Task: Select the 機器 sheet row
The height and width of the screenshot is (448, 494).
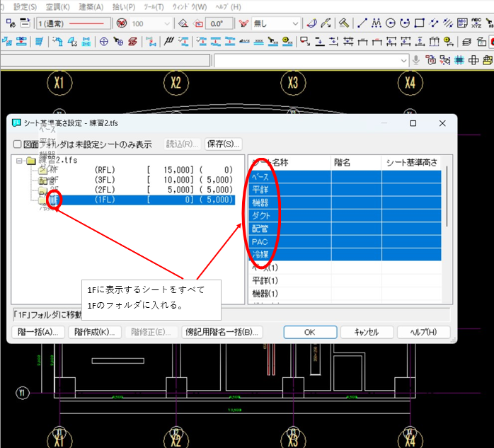Action: point(345,202)
